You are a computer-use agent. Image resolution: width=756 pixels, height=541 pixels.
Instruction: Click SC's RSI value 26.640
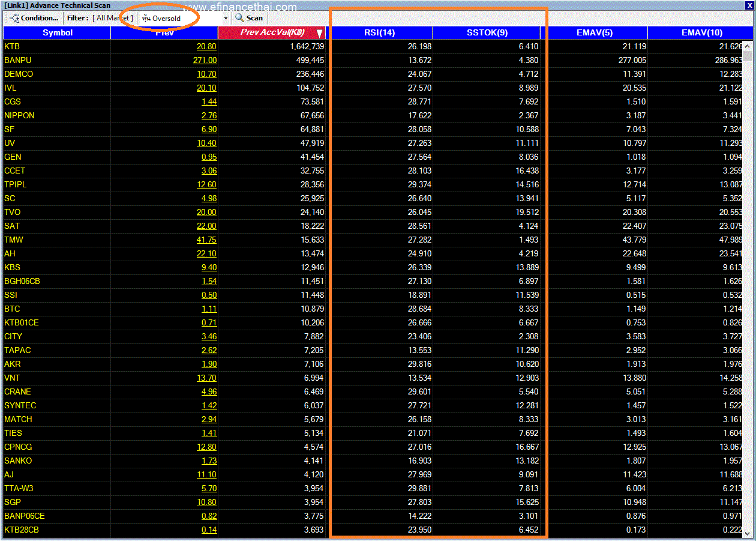click(x=419, y=198)
